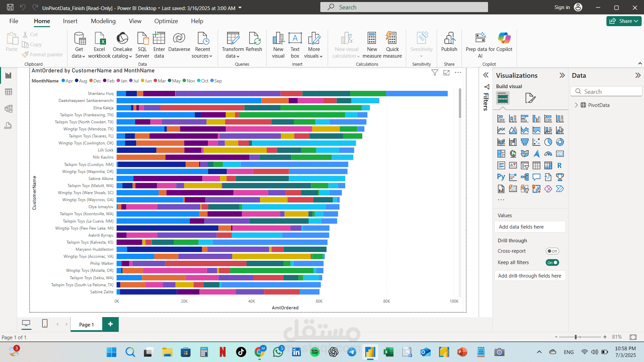The height and width of the screenshot is (362, 644).
Task: Click the filter icon on chart header
Action: (435, 72)
